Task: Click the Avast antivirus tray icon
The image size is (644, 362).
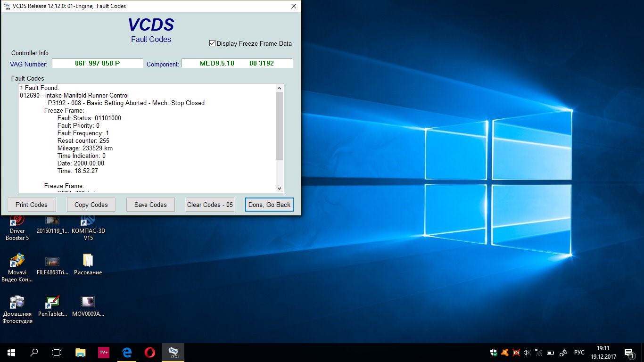Action: point(505,352)
